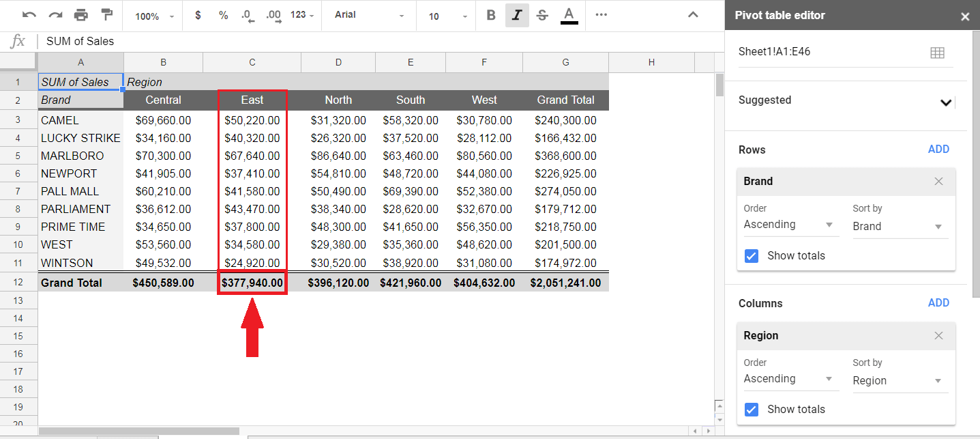Select the Paint format roller icon

[x=107, y=15]
